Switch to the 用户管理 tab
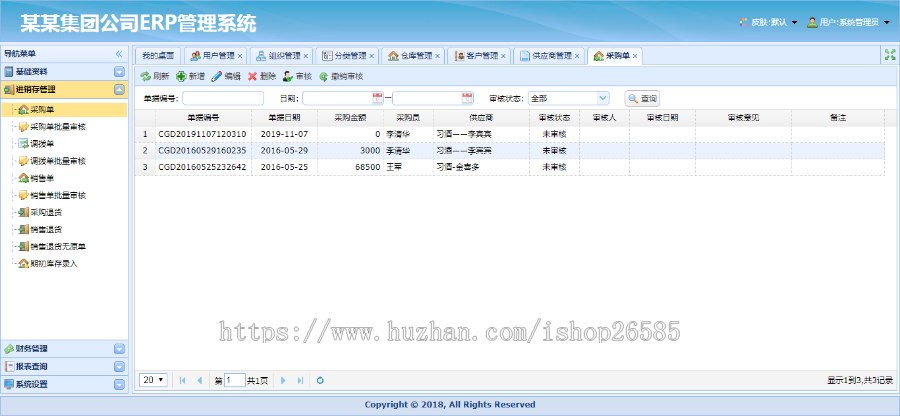900x416 pixels. (211, 56)
